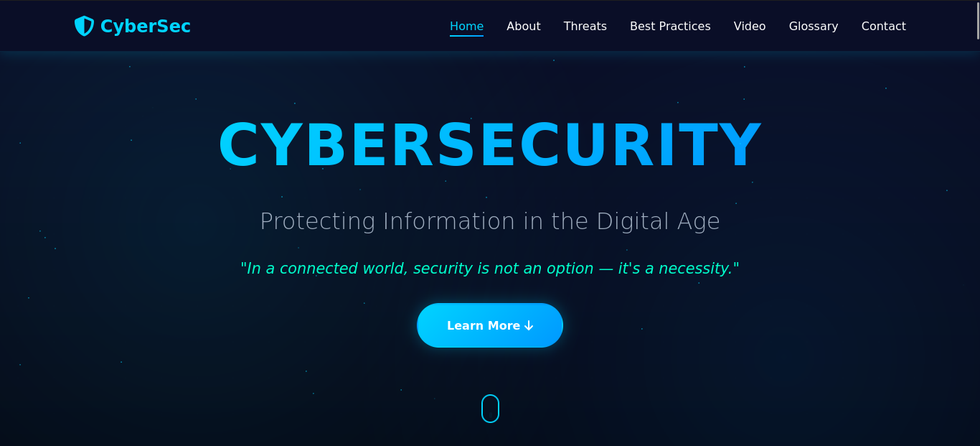Click the active underline beneath Home

click(x=466, y=35)
